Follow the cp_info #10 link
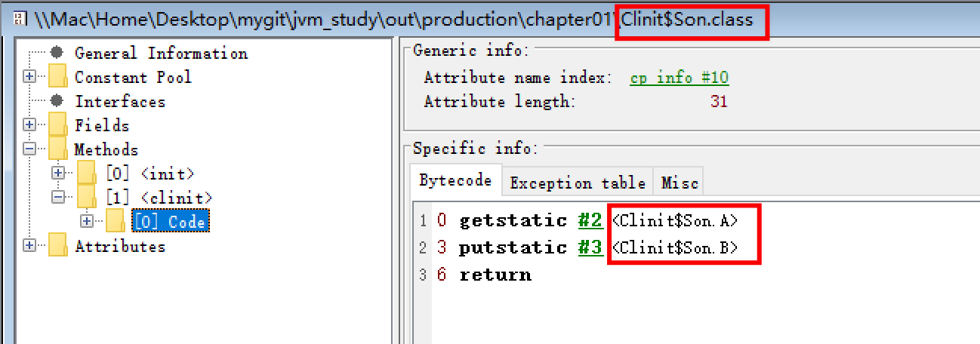 pos(679,78)
